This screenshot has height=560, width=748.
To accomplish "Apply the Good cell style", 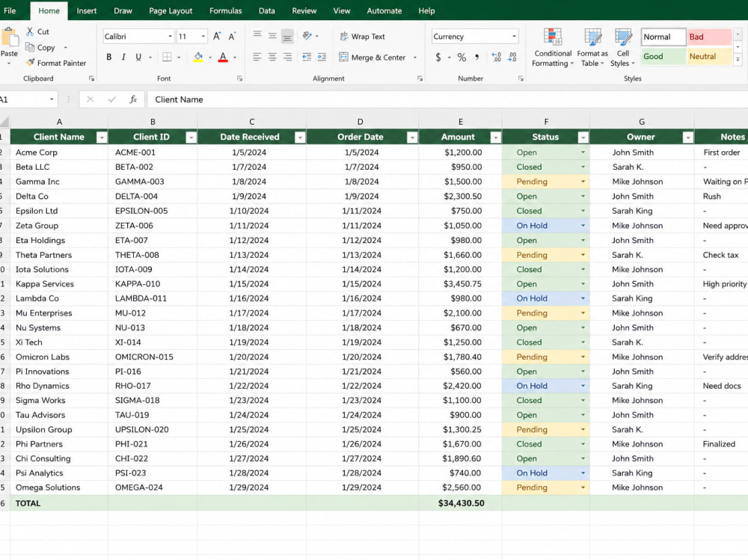I will (663, 56).
